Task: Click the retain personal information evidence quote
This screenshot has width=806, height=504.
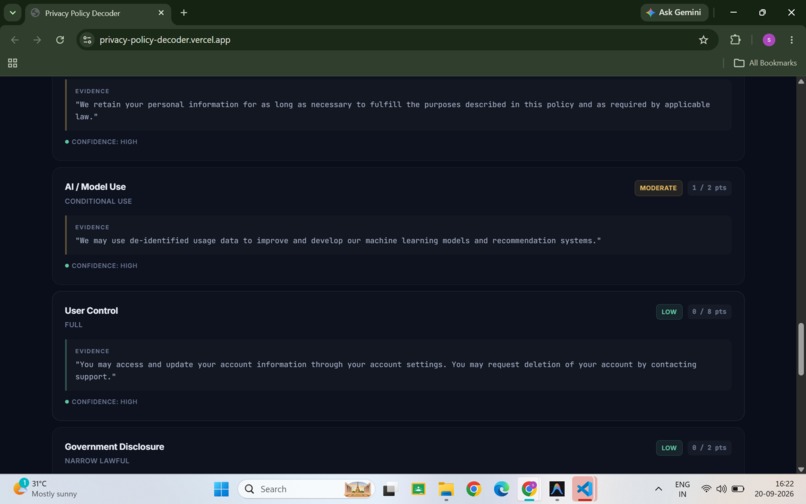Action: tap(392, 110)
